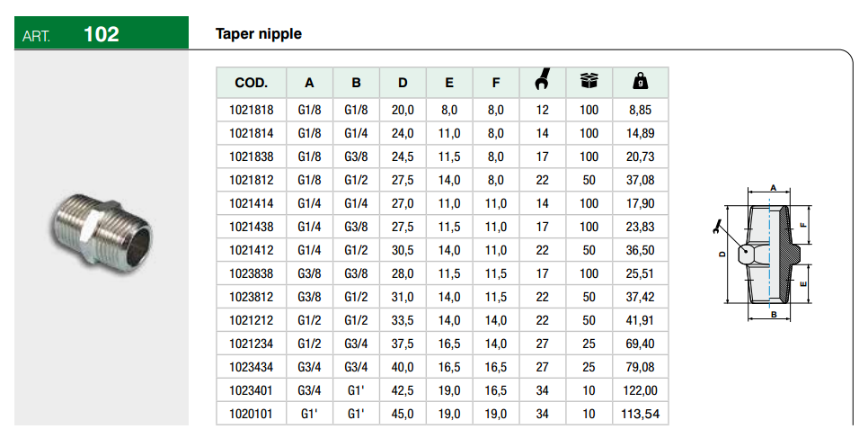Select product code 1021818
Image resolution: width=868 pixels, height=438 pixels.
tap(252, 110)
